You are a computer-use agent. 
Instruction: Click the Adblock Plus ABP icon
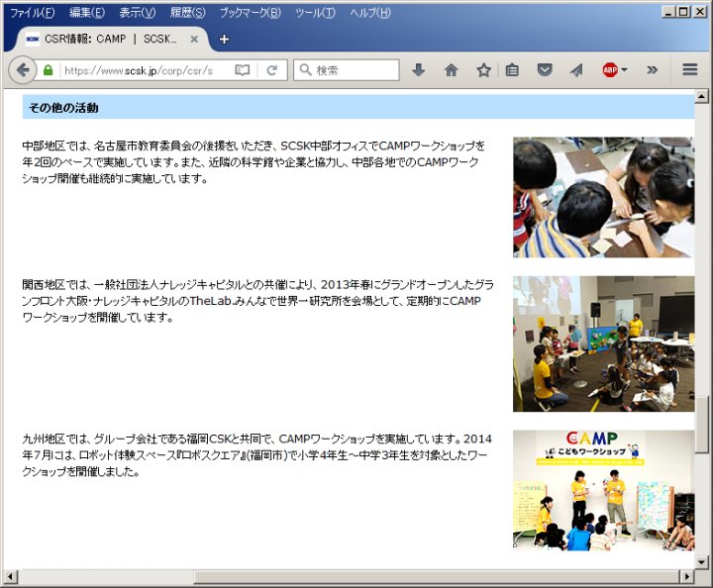[609, 70]
